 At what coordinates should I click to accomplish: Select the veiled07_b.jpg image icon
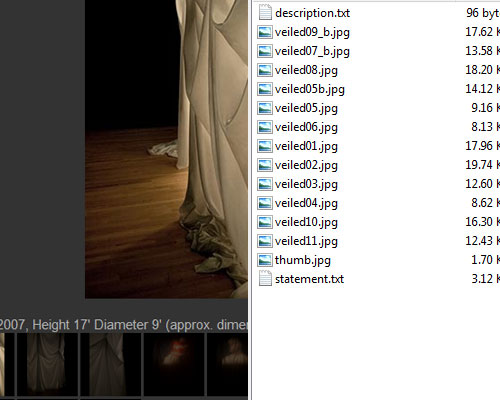pyautogui.click(x=265, y=51)
